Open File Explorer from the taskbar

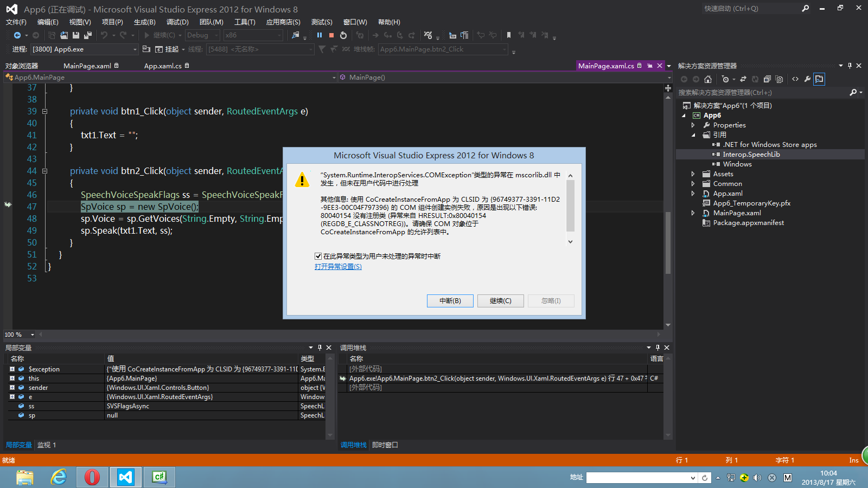click(25, 477)
